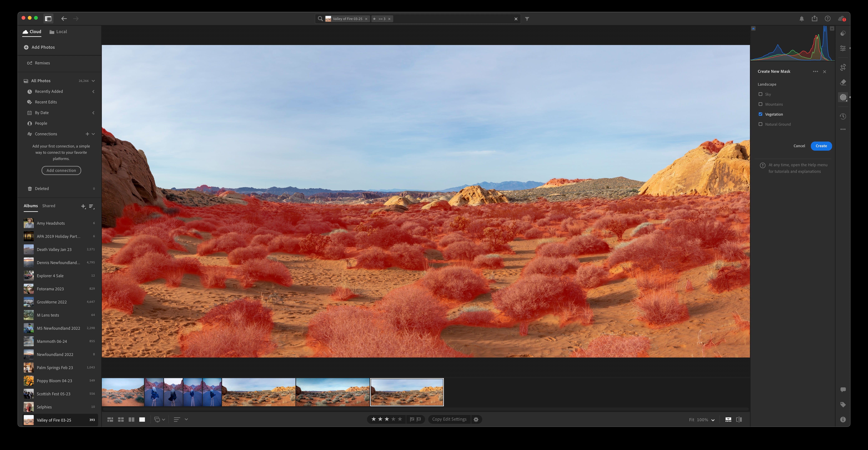Open the Versions history panel
This screenshot has width=868, height=450.
click(843, 116)
